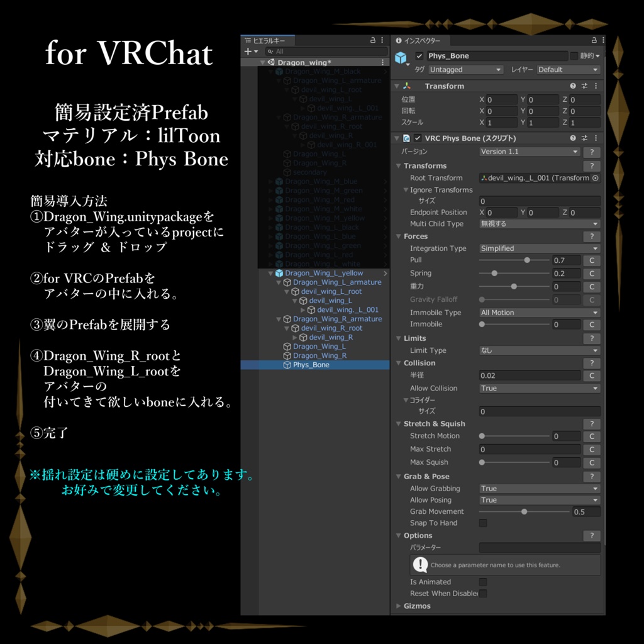644x644 pixels.
Task: Select devil_wing_R in hierarchy
Action: [x=331, y=337]
